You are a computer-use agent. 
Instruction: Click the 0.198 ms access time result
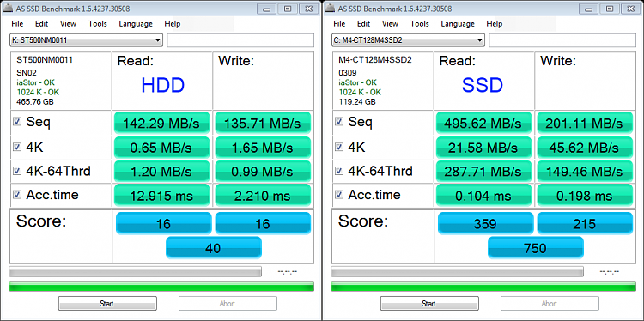pyautogui.click(x=585, y=196)
